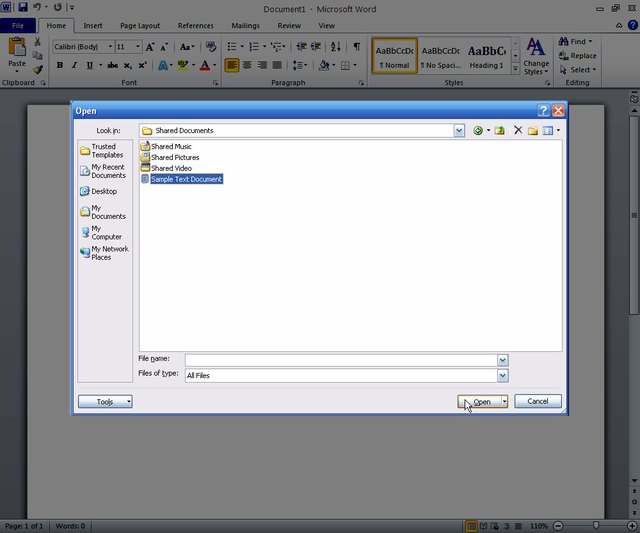Select the Normal style

tap(394, 56)
